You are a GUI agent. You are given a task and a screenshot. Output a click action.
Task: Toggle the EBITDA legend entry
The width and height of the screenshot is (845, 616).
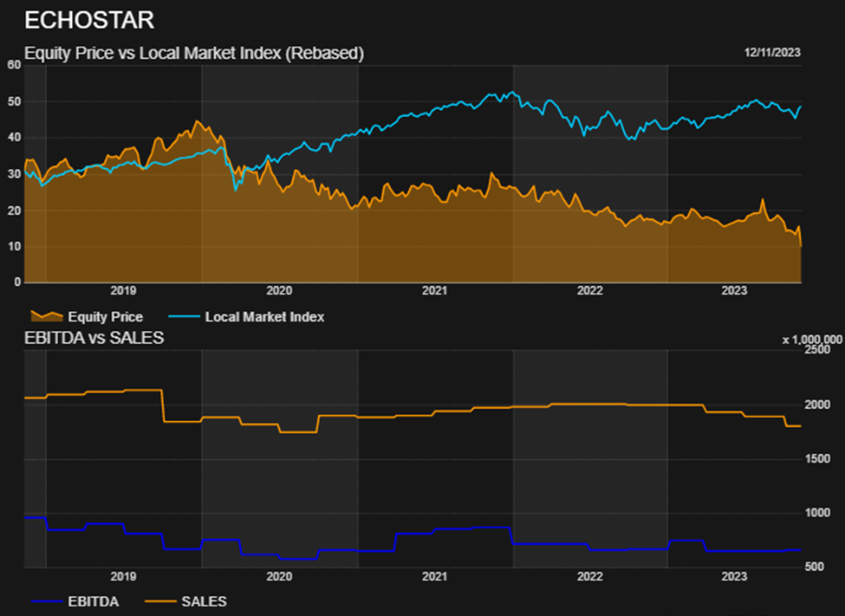click(x=75, y=601)
